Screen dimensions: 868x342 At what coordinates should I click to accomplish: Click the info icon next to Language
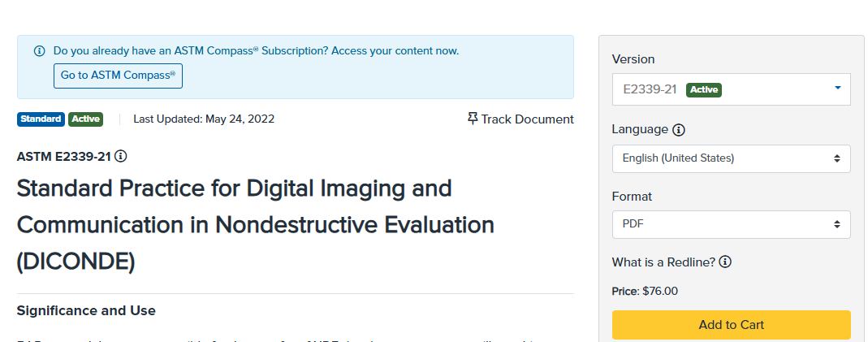[678, 130]
